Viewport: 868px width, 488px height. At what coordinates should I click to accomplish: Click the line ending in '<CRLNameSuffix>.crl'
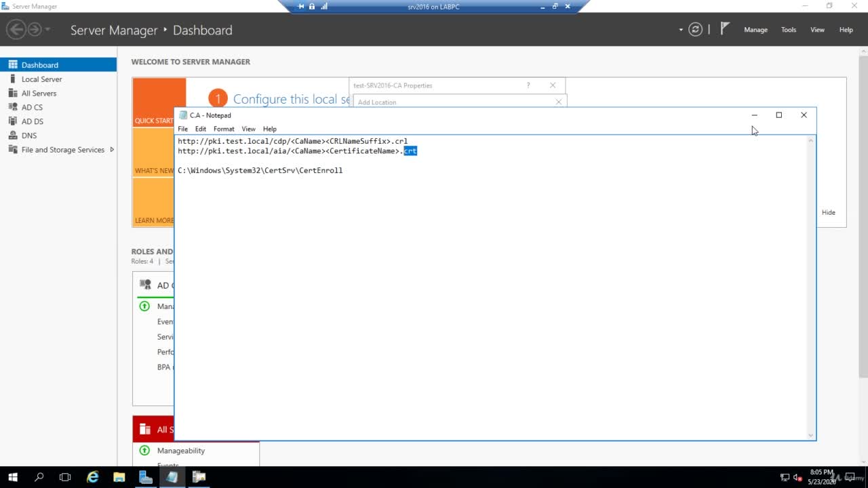click(292, 141)
